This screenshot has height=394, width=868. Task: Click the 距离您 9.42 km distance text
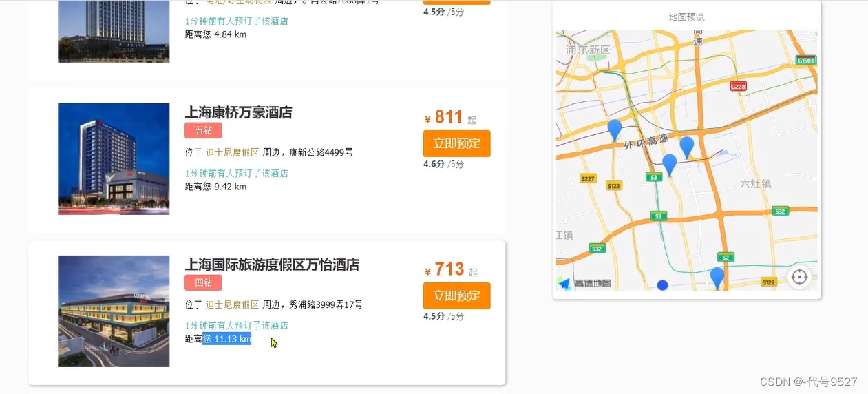215,187
